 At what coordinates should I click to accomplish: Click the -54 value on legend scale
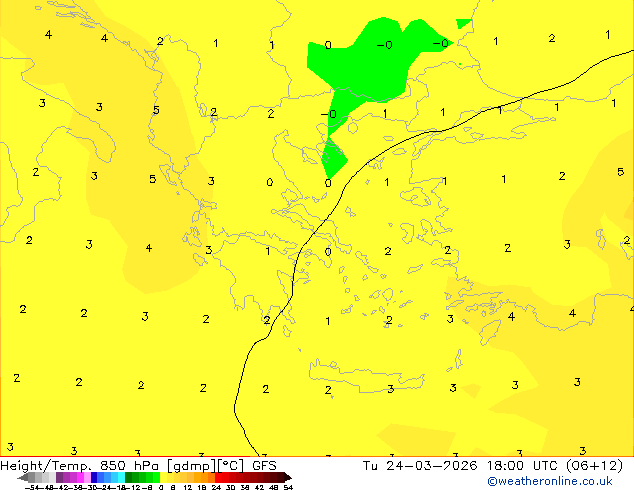[32, 487]
